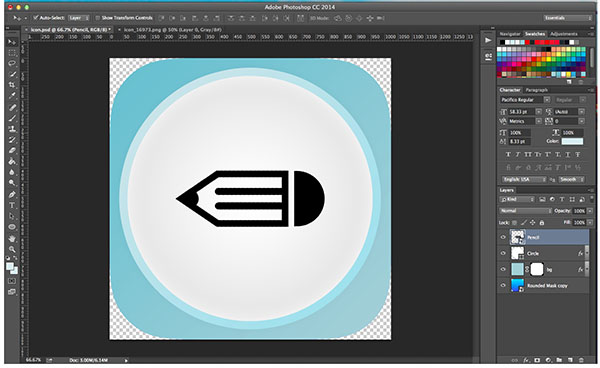The width and height of the screenshot is (600, 368).
Task: Toggle Quick Mask mode icon
Action: point(12,281)
